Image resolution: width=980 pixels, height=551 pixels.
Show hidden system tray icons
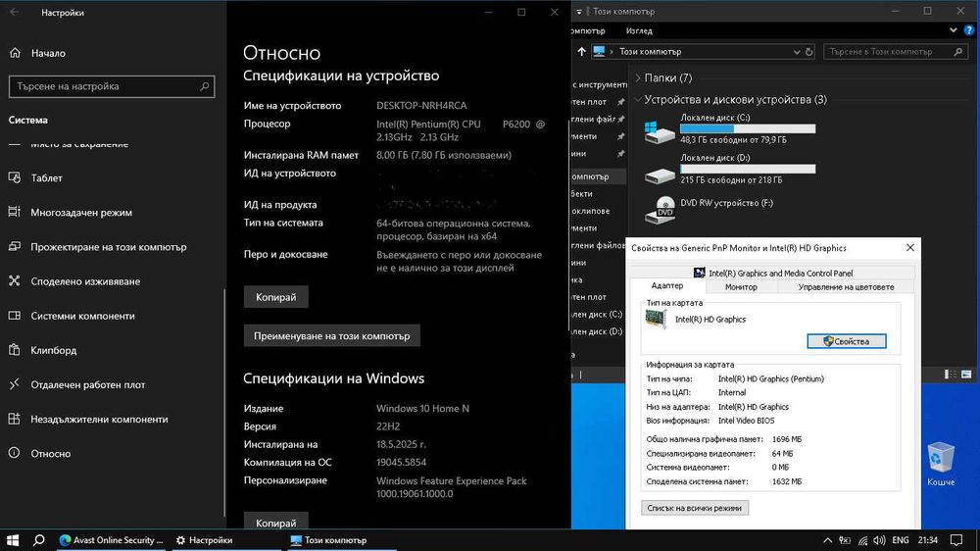pos(827,540)
